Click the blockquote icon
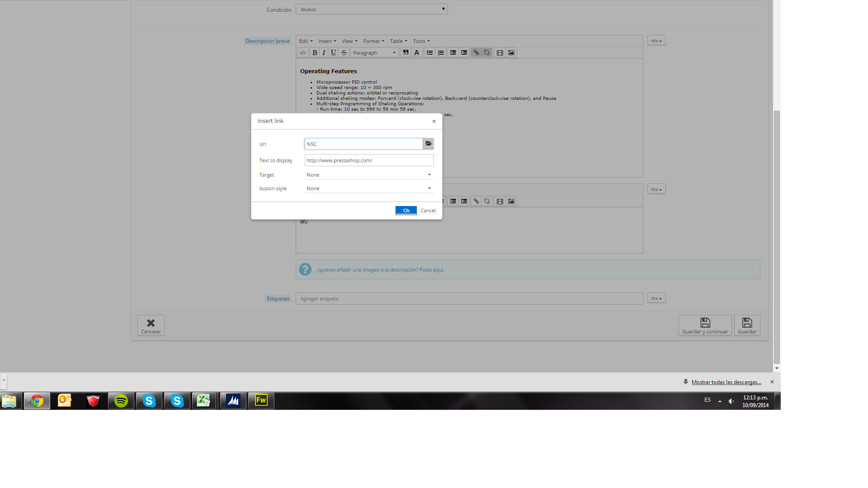868x488 pixels. [x=406, y=53]
